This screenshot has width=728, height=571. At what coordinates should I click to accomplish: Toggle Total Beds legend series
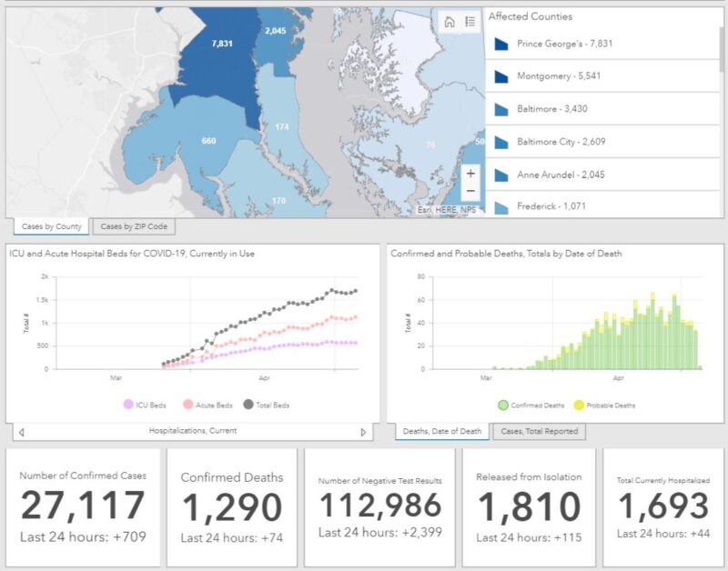(x=250, y=405)
